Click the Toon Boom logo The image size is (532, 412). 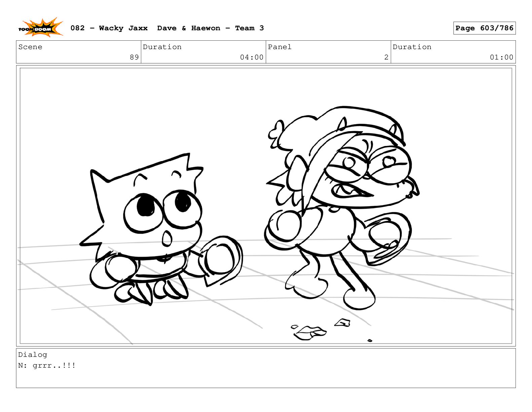pos(41,28)
